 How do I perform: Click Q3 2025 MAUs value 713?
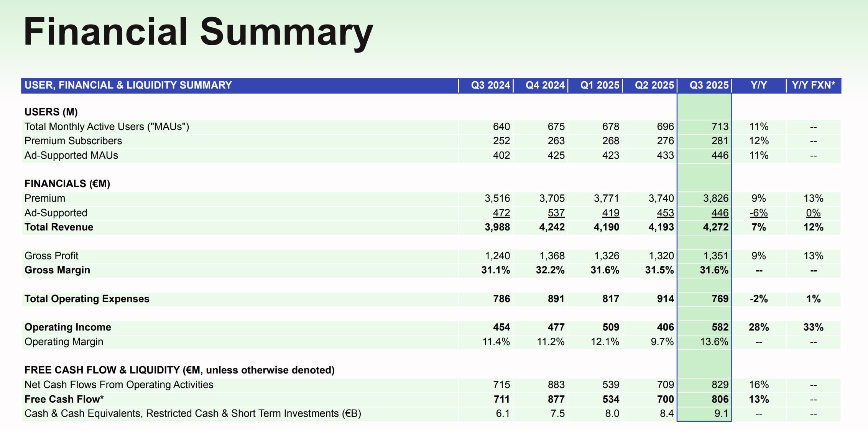[x=720, y=127]
